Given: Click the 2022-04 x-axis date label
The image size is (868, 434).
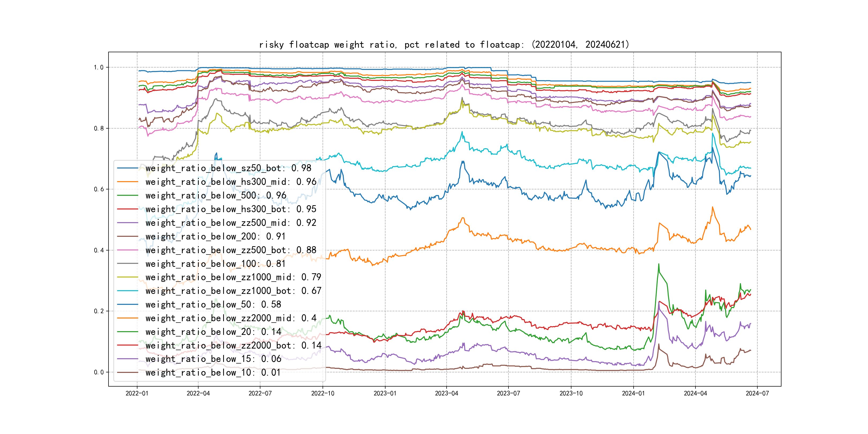Looking at the screenshot, I should pos(198,393).
